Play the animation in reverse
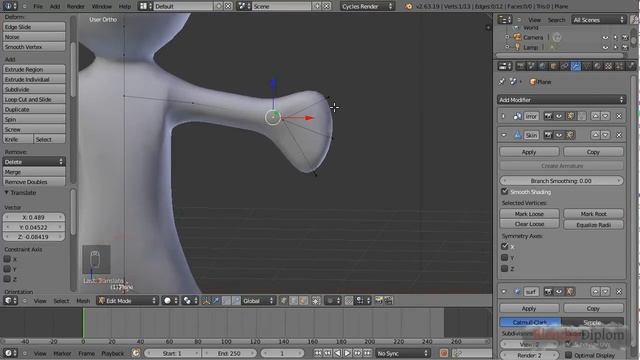 point(338,353)
